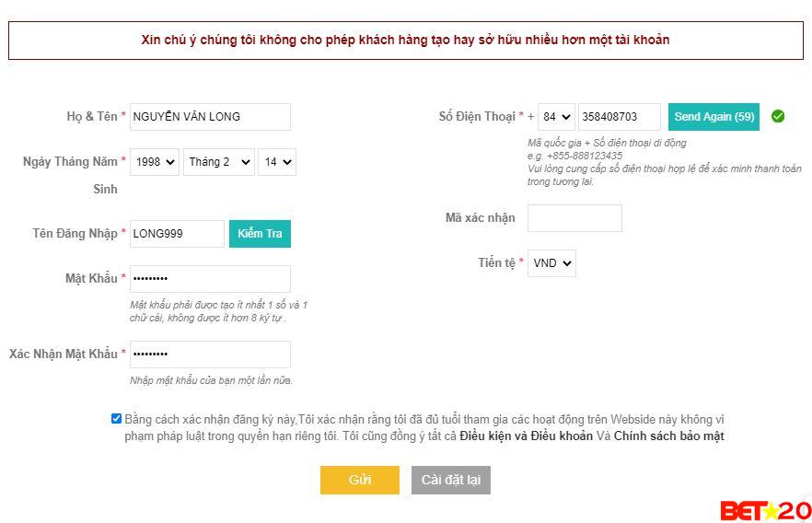Focus the Xác Nhận Mật Khẩu field
The image size is (812, 523).
(210, 354)
